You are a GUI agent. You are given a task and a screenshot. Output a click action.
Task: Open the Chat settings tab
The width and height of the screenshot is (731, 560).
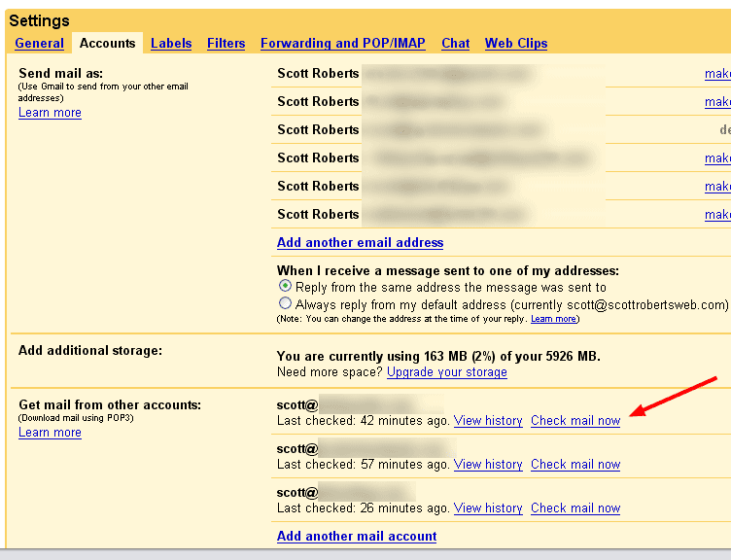pos(455,43)
